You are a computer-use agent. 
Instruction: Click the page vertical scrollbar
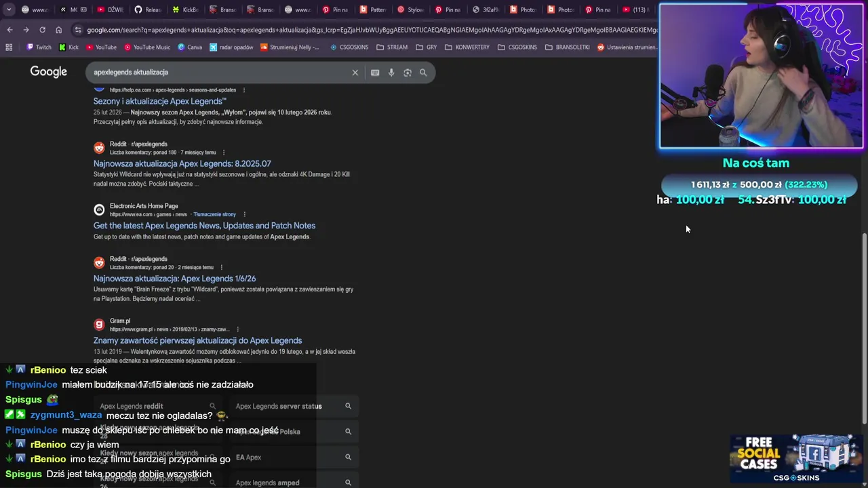[x=864, y=329]
